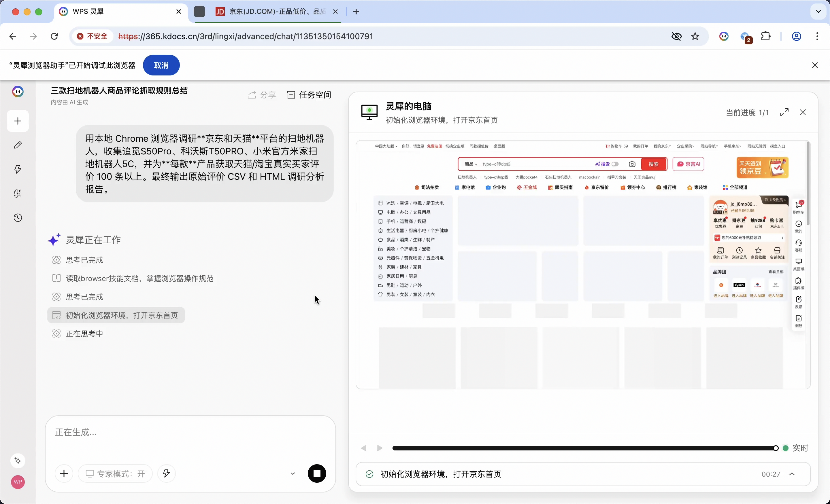Image resolution: width=830 pixels, height=504 pixels.
Task: Bookmark this page with the star icon
Action: point(695,36)
